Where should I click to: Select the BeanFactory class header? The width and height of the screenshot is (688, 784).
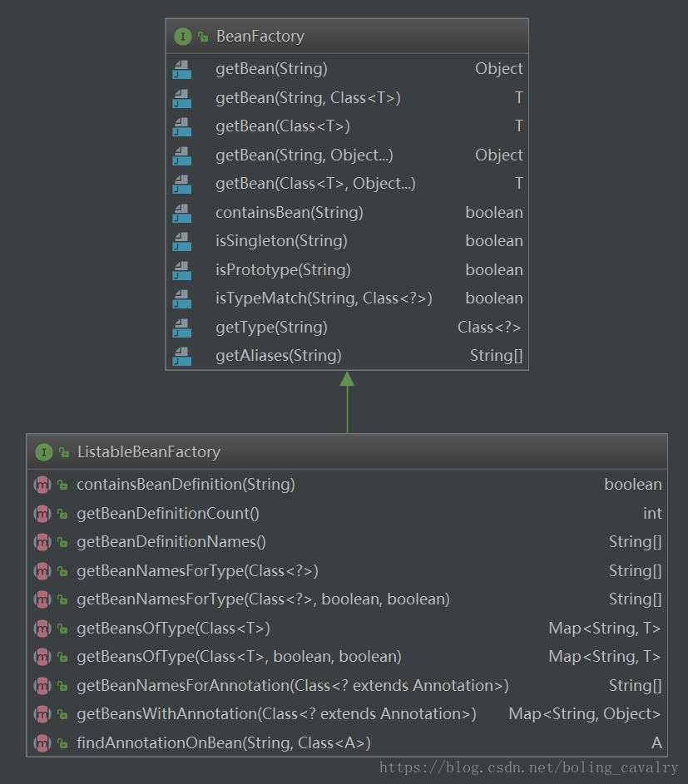pyautogui.click(x=260, y=37)
